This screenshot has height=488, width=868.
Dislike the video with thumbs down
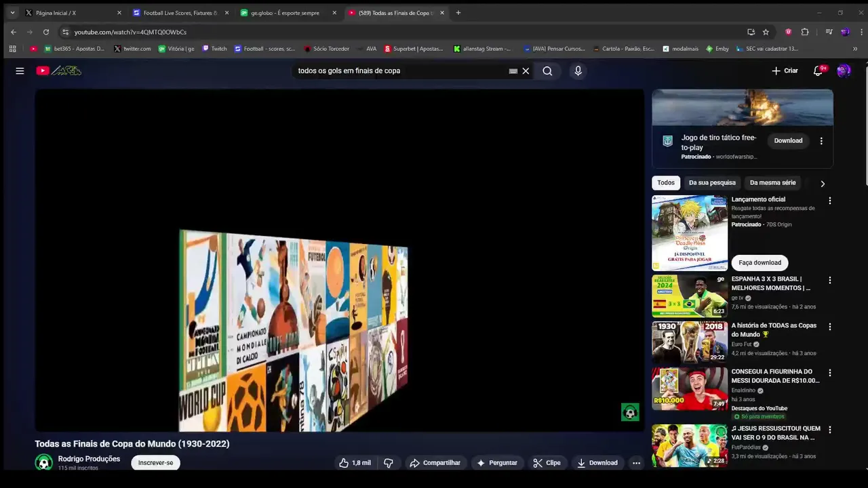[389, 463]
